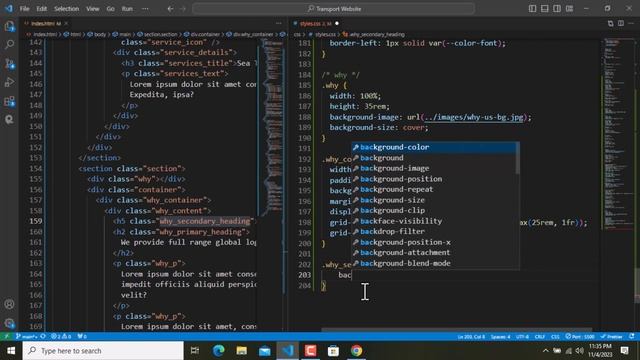Image resolution: width=640 pixels, height=360 pixels.
Task: Click body in the breadcrumb path
Action: click(x=100, y=34)
